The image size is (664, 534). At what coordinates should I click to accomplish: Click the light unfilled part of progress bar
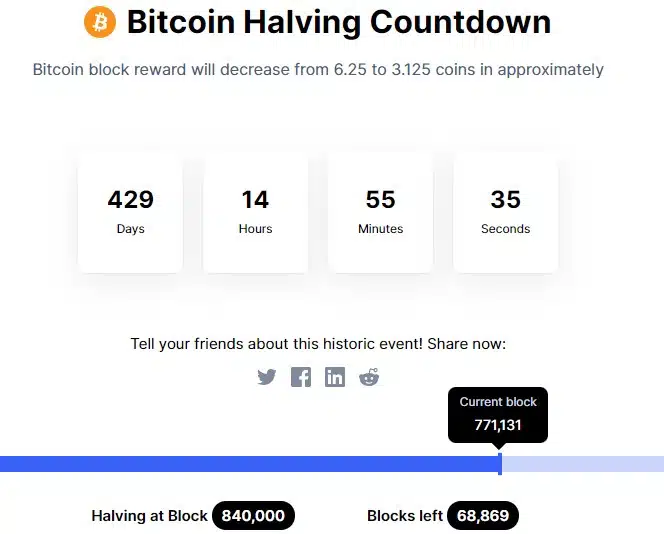583,464
